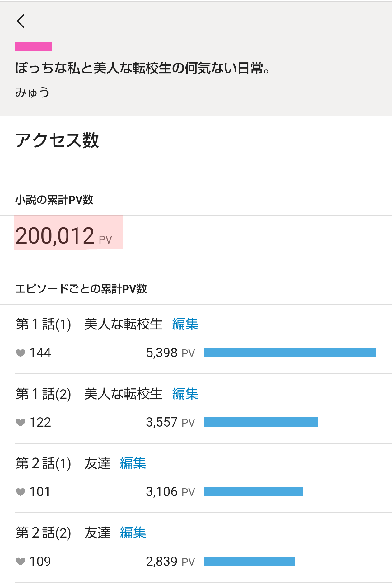Click the エピソードごとの累計PV数 section header

coord(81,289)
